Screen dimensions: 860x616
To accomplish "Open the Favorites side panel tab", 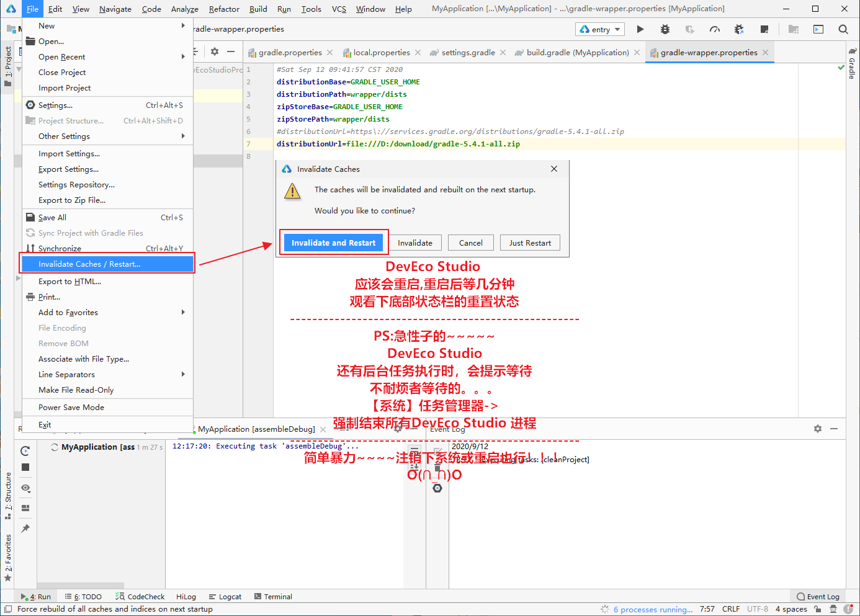I will (7, 558).
